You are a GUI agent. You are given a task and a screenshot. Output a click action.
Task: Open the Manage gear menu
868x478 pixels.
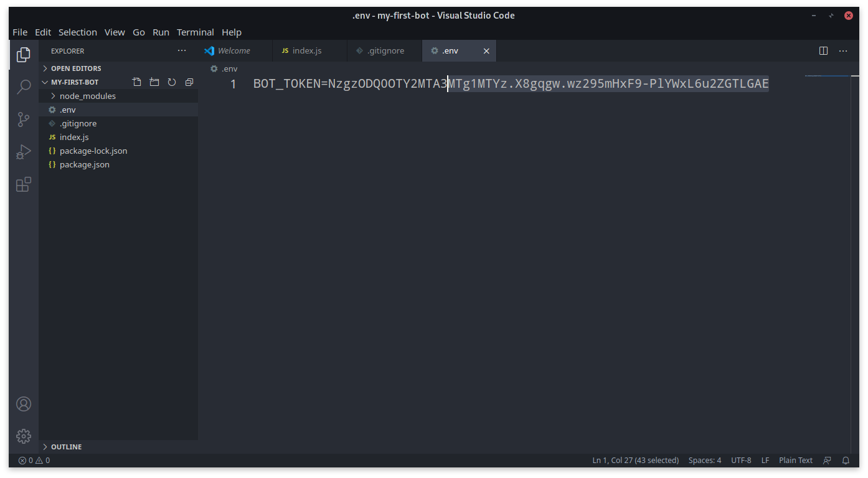[x=24, y=436]
